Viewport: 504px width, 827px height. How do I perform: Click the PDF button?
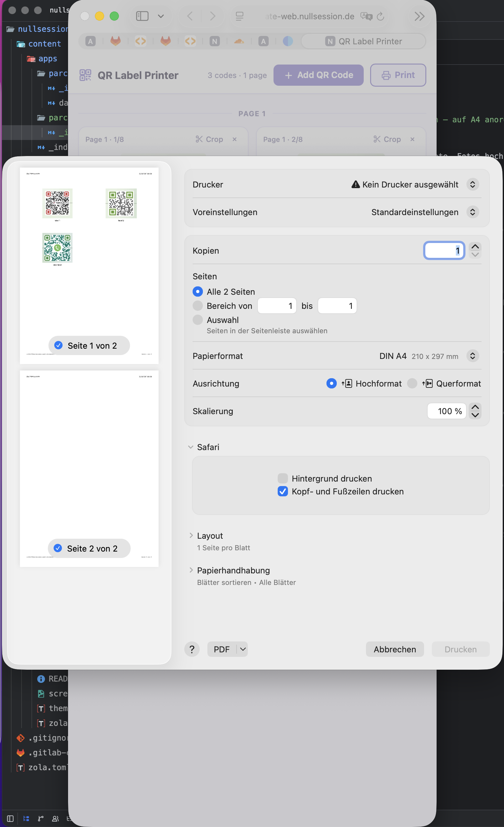point(222,649)
